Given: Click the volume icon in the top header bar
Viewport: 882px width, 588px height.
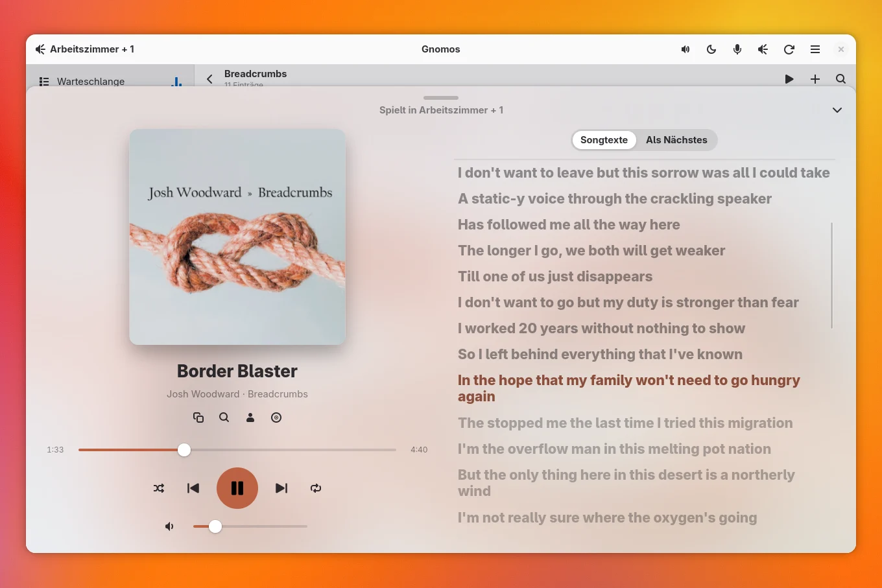Looking at the screenshot, I should 685,49.
